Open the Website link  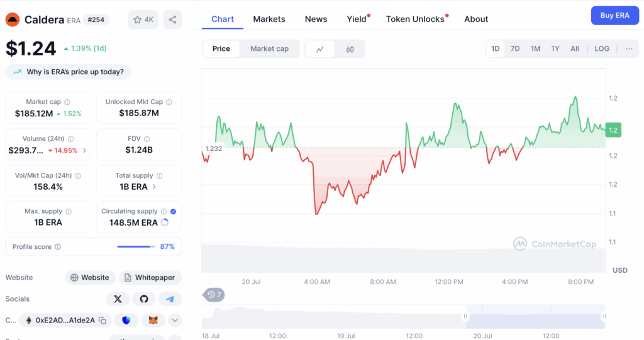pyautogui.click(x=90, y=278)
